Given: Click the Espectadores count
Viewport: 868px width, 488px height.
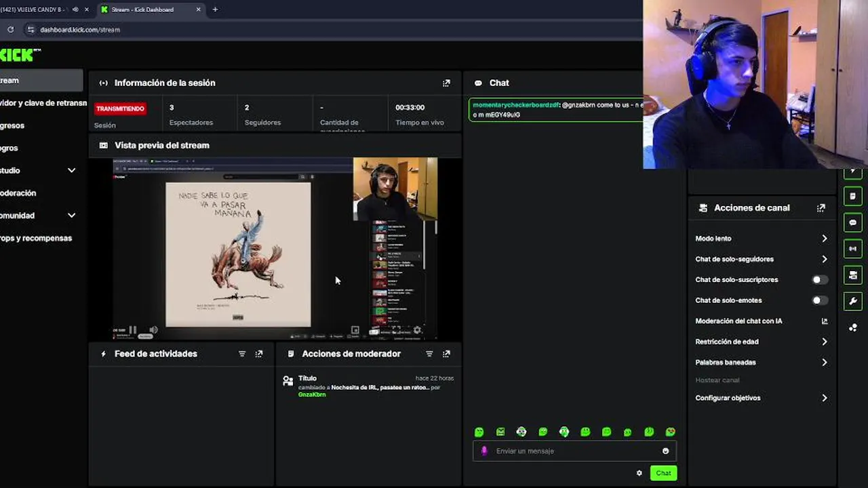Looking at the screenshot, I should 172,107.
